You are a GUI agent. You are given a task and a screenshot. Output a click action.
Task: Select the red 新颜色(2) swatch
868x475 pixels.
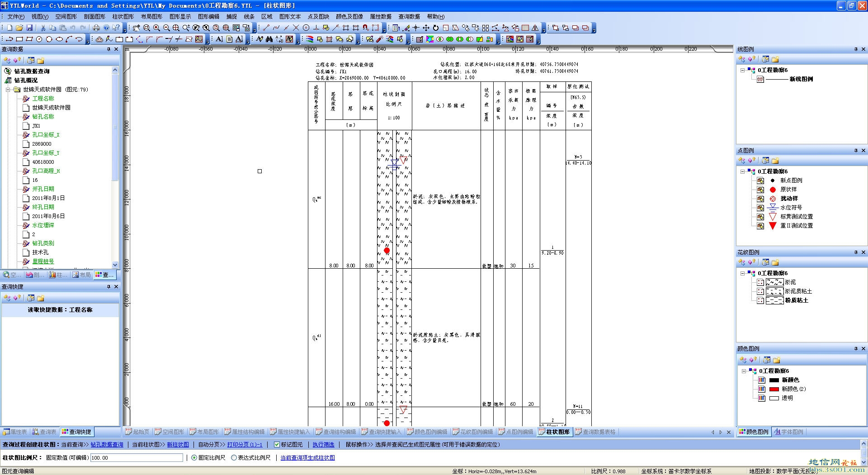tap(774, 389)
